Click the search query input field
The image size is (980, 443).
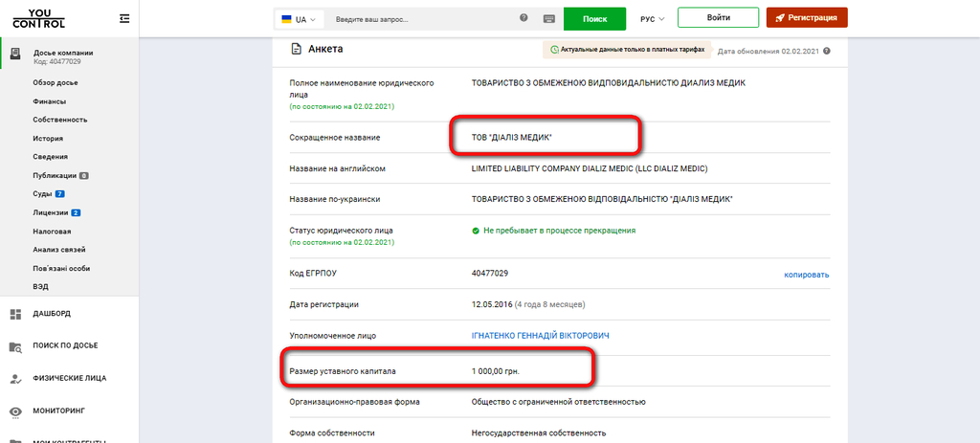(423, 19)
